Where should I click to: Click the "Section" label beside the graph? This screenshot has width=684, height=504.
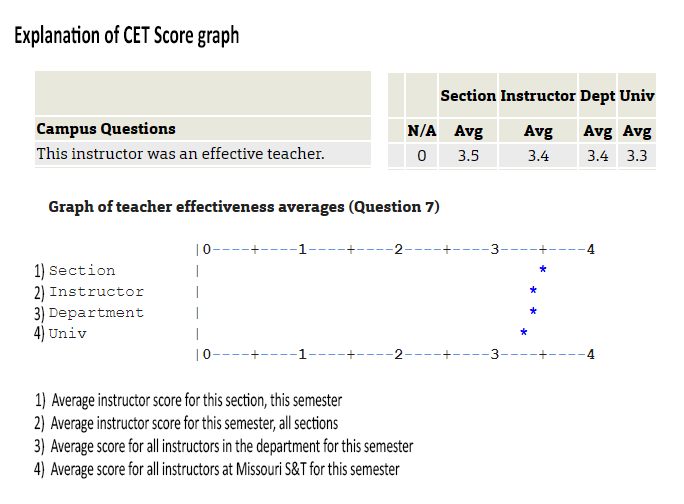[82, 271]
